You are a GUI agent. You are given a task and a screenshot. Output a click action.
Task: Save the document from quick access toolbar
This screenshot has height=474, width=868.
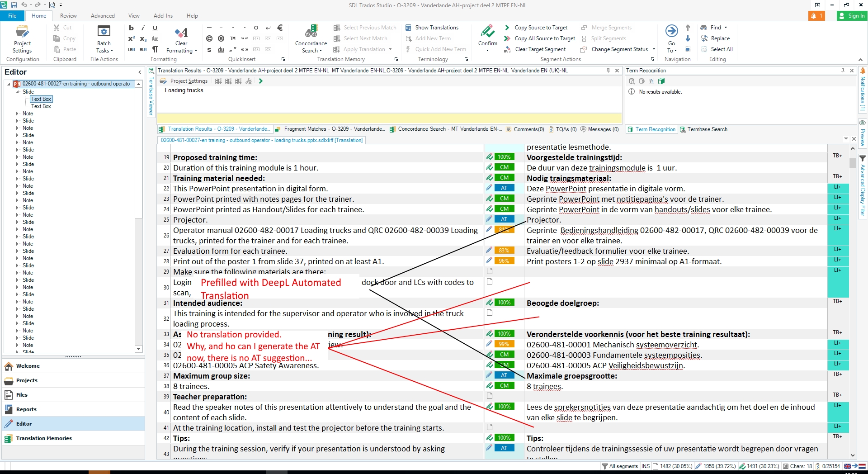[x=14, y=5]
